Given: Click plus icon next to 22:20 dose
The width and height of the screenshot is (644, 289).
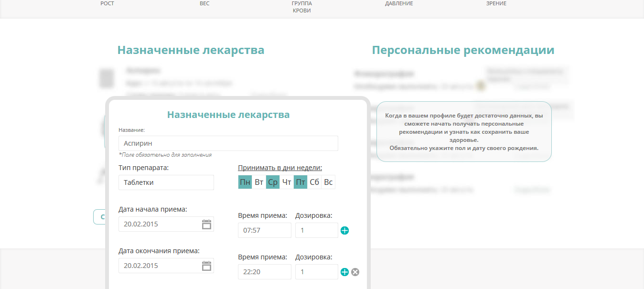Looking at the screenshot, I should click(345, 272).
